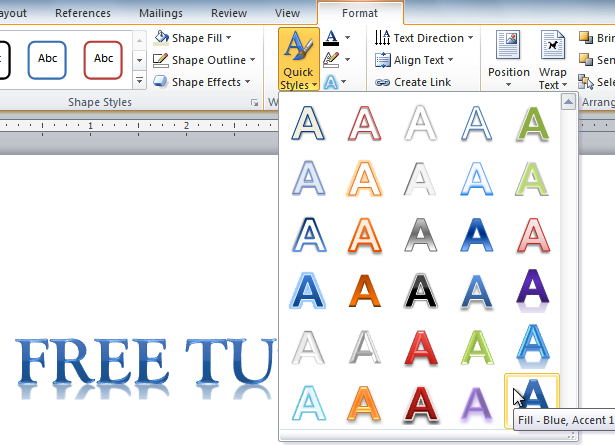Screen dimensions: 615x445
Task: Switch to the Mailings tab
Action: point(161,13)
